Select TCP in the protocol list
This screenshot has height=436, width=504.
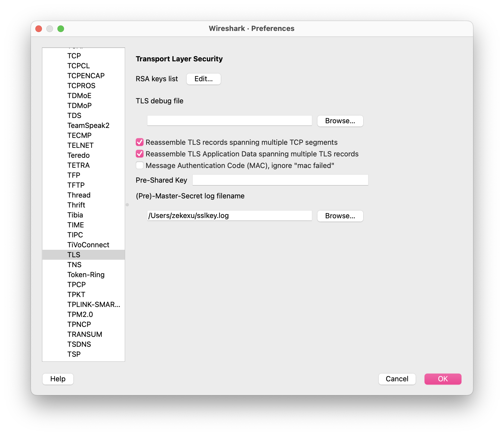pyautogui.click(x=74, y=56)
